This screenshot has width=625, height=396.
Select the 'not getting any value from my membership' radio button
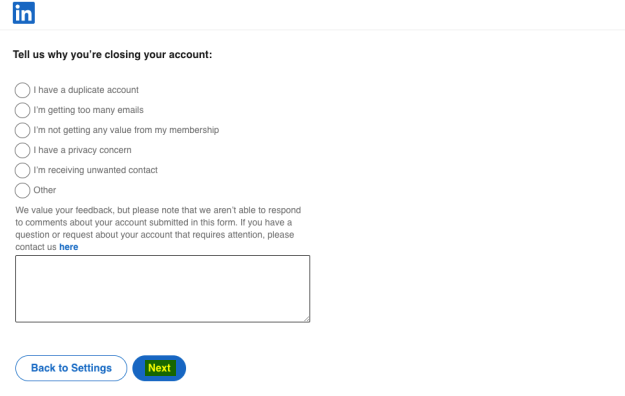22,130
